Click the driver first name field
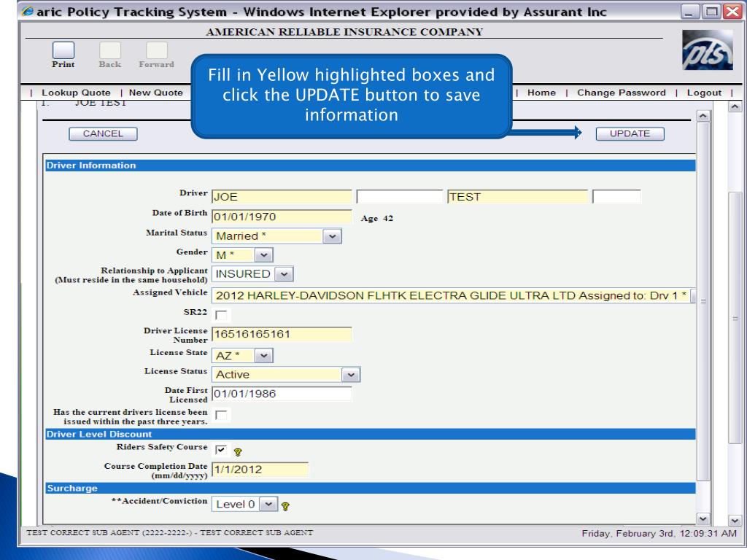The width and height of the screenshot is (747, 560). click(282, 197)
